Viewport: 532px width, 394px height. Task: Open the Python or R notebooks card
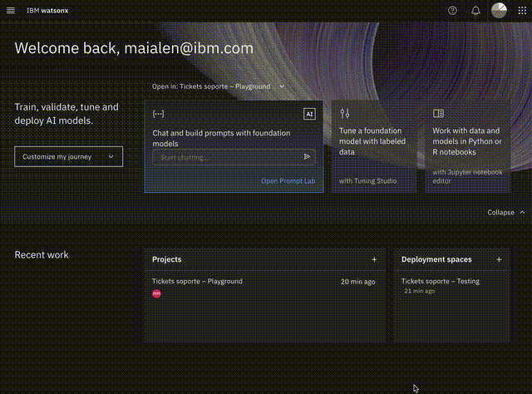click(467, 146)
